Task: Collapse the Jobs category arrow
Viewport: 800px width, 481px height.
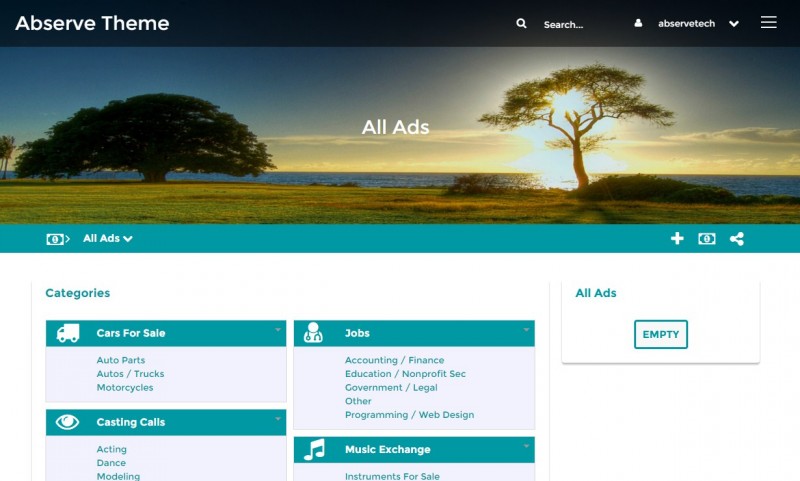Action: (x=526, y=330)
